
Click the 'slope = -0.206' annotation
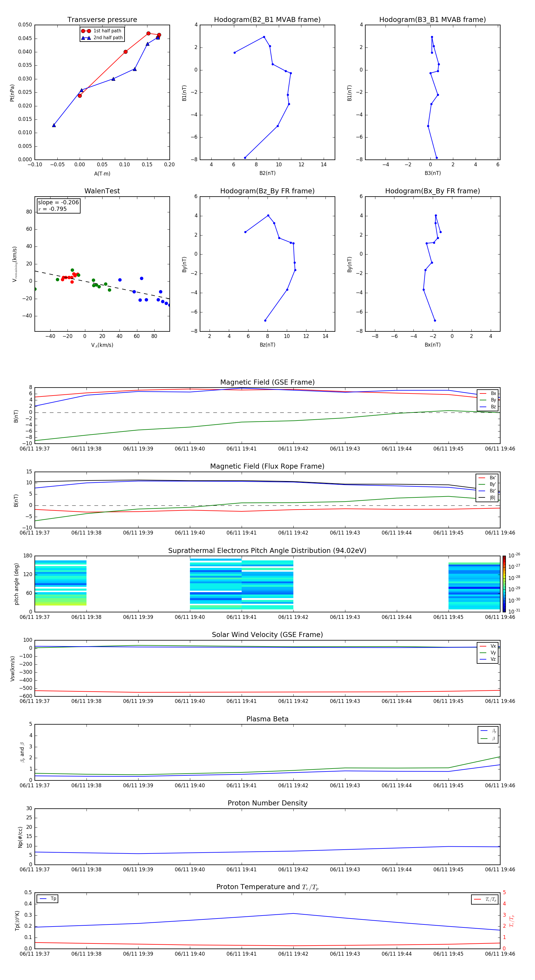58,203
